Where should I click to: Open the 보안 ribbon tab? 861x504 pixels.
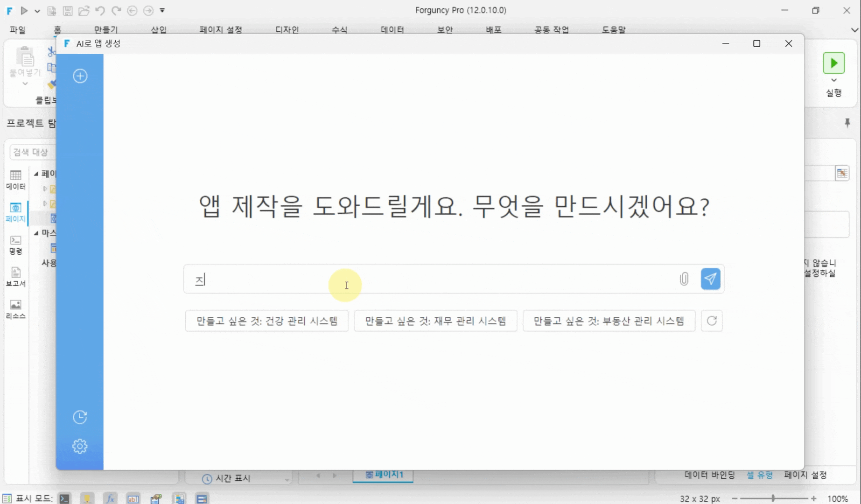(445, 30)
